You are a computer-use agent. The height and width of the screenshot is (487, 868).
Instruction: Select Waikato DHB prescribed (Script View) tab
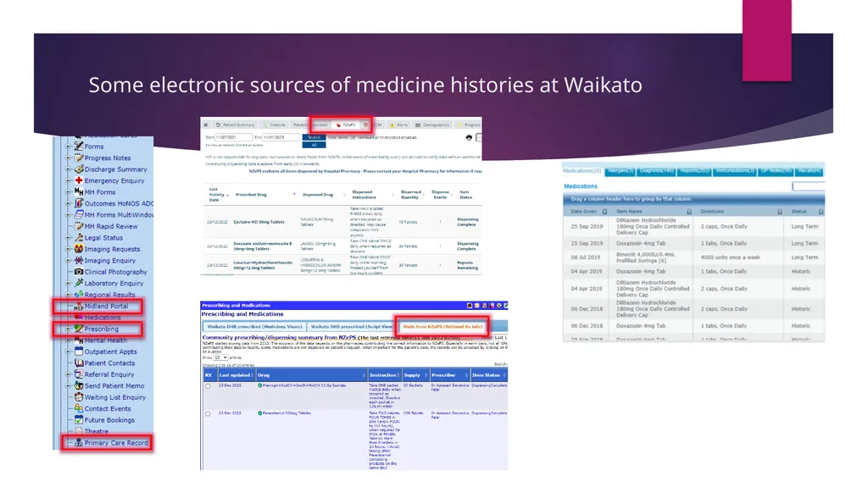(x=352, y=327)
